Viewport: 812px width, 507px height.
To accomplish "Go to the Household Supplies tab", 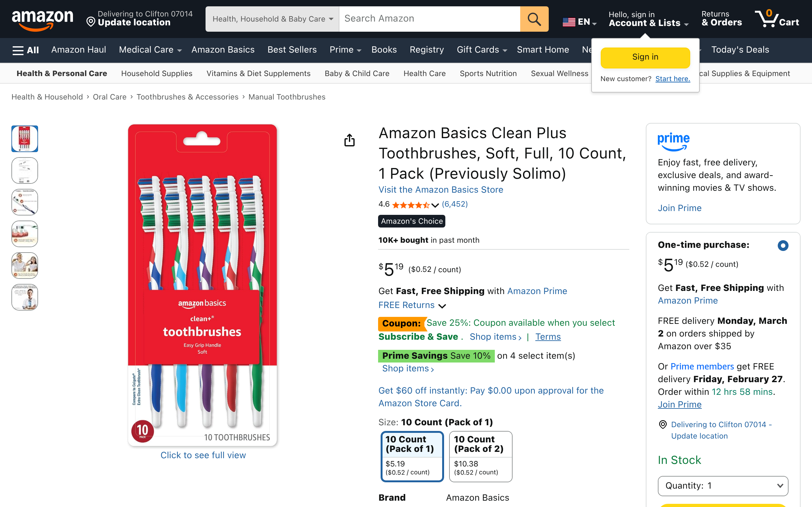I will (x=157, y=74).
